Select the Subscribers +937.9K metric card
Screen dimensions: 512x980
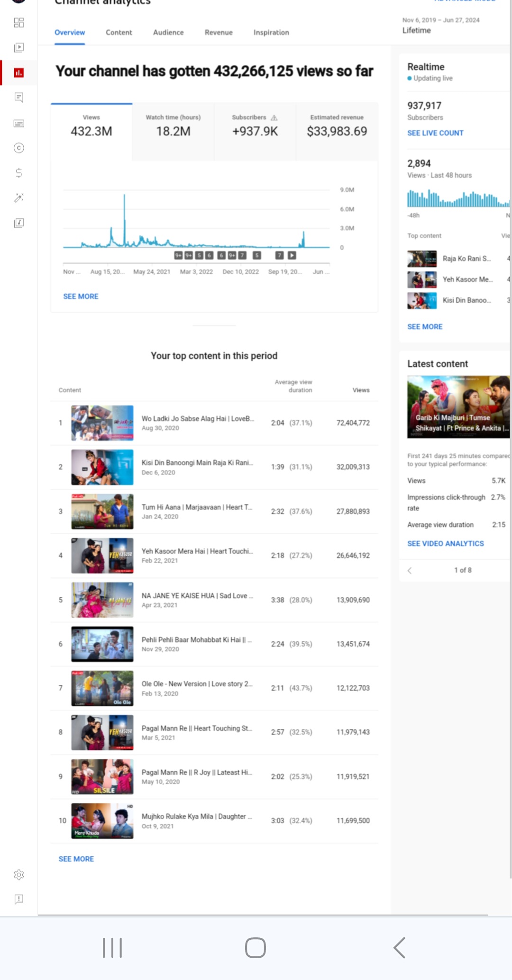click(255, 132)
